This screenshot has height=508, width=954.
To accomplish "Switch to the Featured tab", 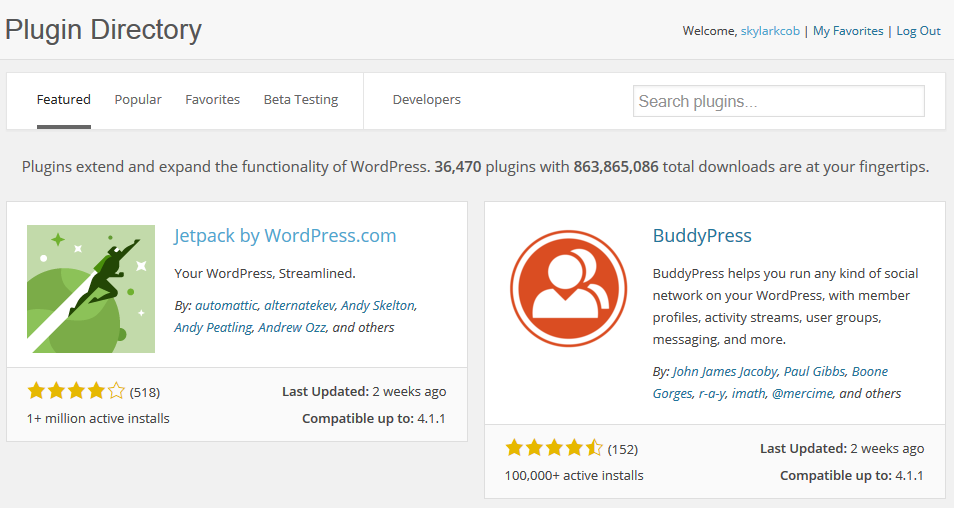I will 63,100.
